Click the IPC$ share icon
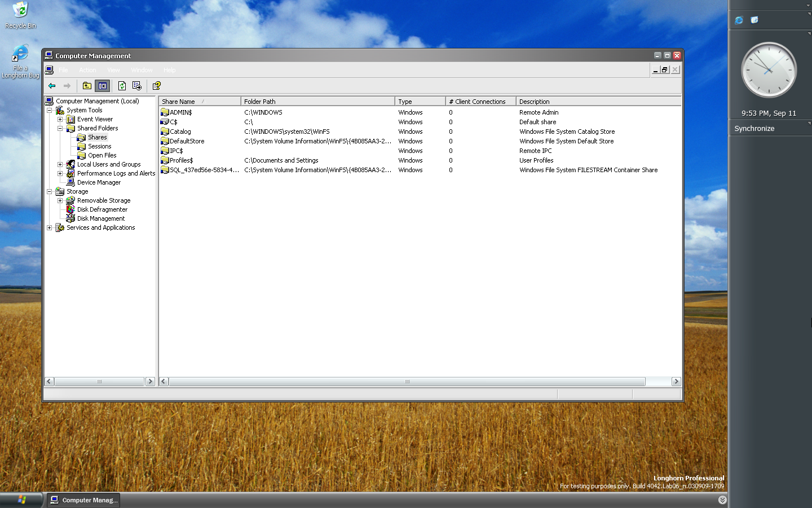This screenshot has height=508, width=812. pyautogui.click(x=165, y=151)
